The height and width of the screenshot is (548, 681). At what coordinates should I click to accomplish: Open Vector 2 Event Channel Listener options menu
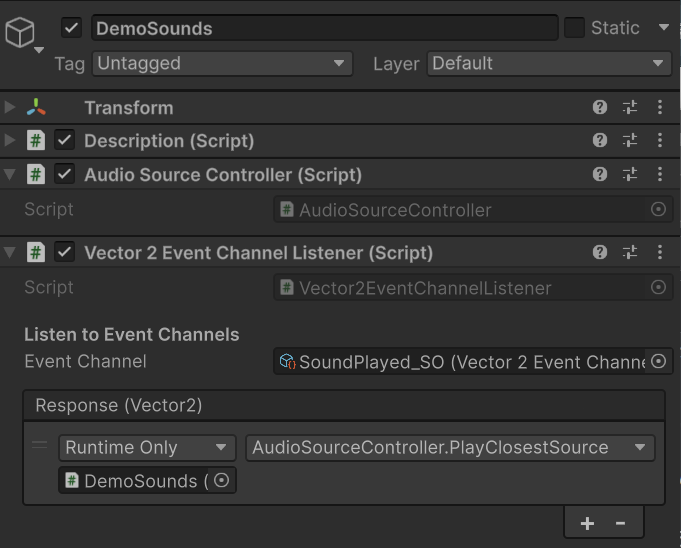click(660, 252)
